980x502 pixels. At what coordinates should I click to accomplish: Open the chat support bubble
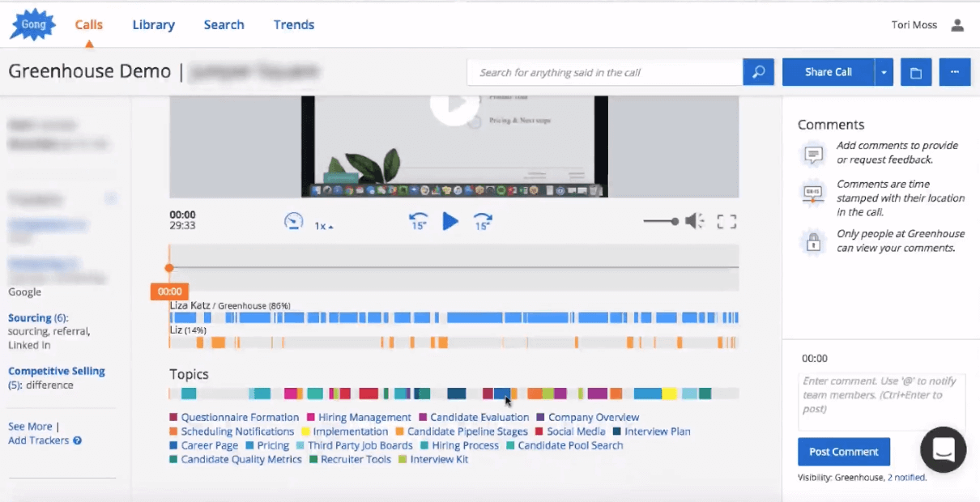click(944, 449)
